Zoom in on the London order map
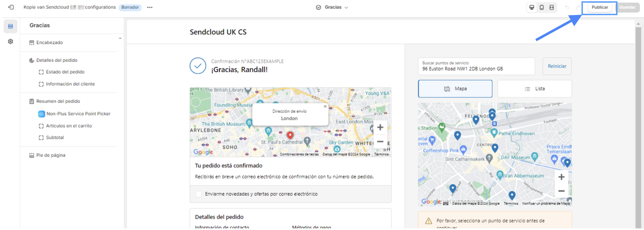Screen dimensions: 644x230 380,127
